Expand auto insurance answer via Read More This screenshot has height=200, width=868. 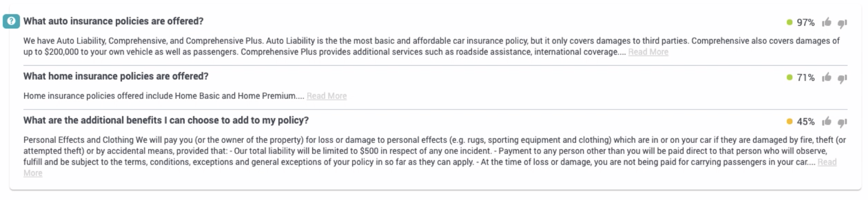pyautogui.click(x=648, y=52)
